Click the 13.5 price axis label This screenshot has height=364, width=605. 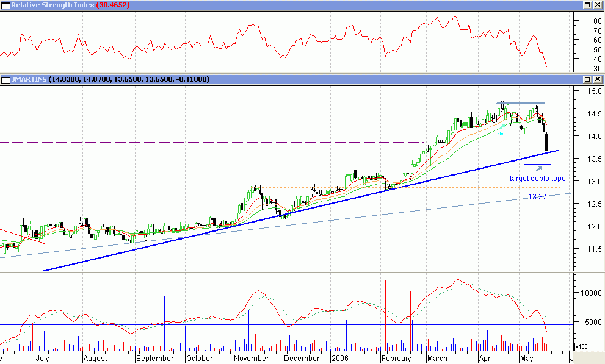click(595, 159)
